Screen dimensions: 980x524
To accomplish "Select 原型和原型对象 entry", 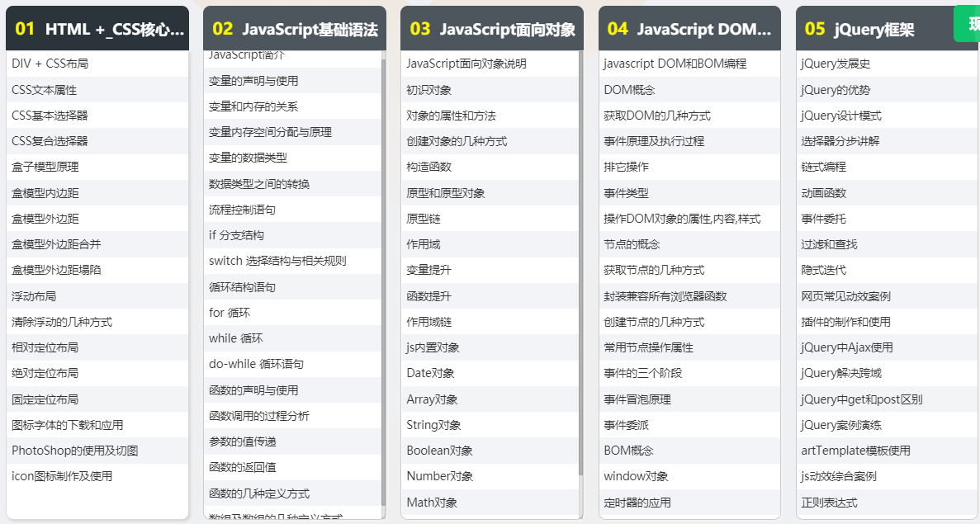I will (490, 193).
